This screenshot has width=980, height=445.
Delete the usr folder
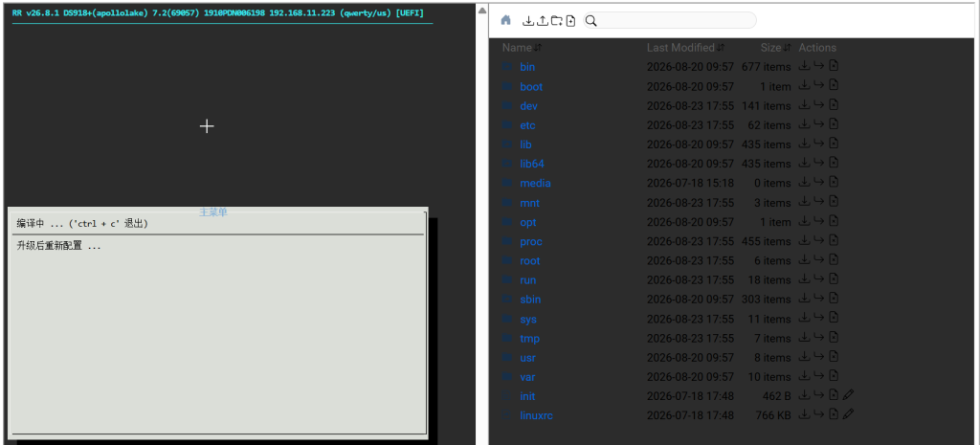(x=834, y=356)
